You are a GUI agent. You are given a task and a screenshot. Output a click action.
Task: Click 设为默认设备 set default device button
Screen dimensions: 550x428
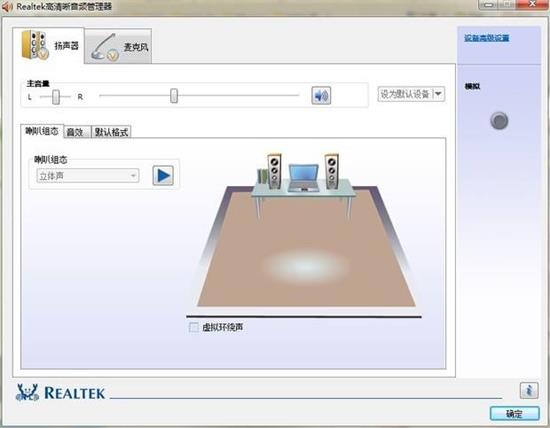tap(405, 94)
